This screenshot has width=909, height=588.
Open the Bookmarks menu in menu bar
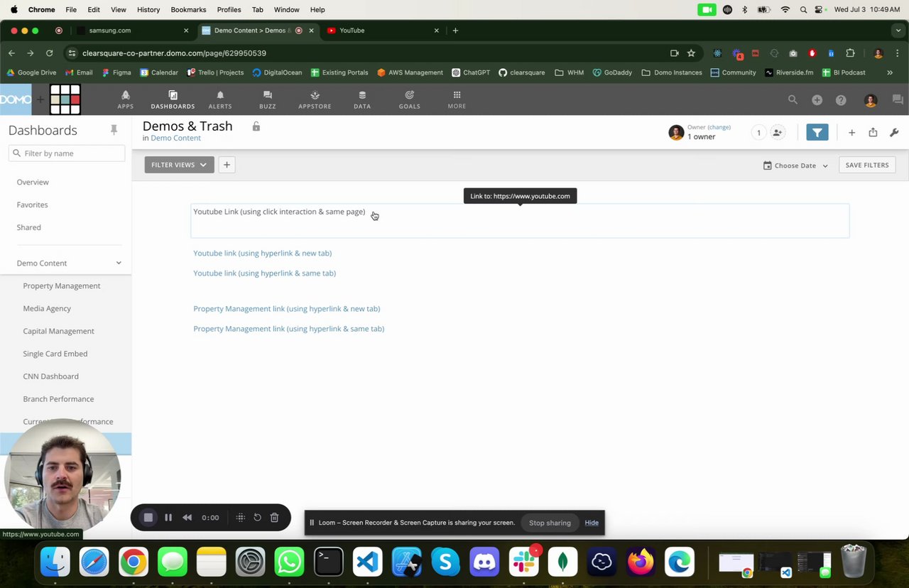188,9
